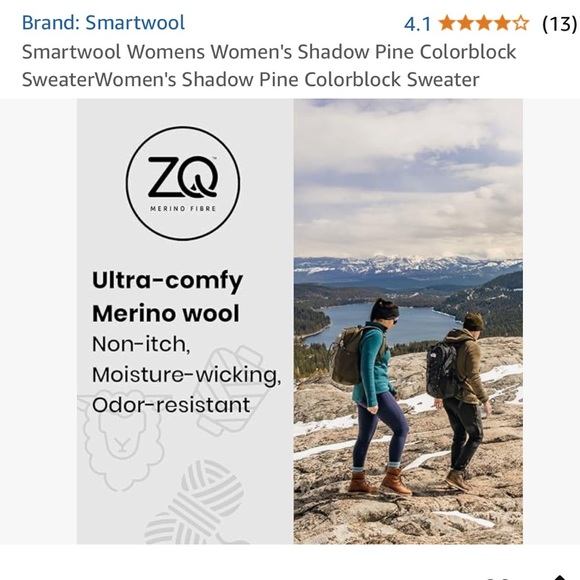Click the faded sheep illustration icon
Screen dimensions: 580x580
pyautogui.click(x=120, y=438)
